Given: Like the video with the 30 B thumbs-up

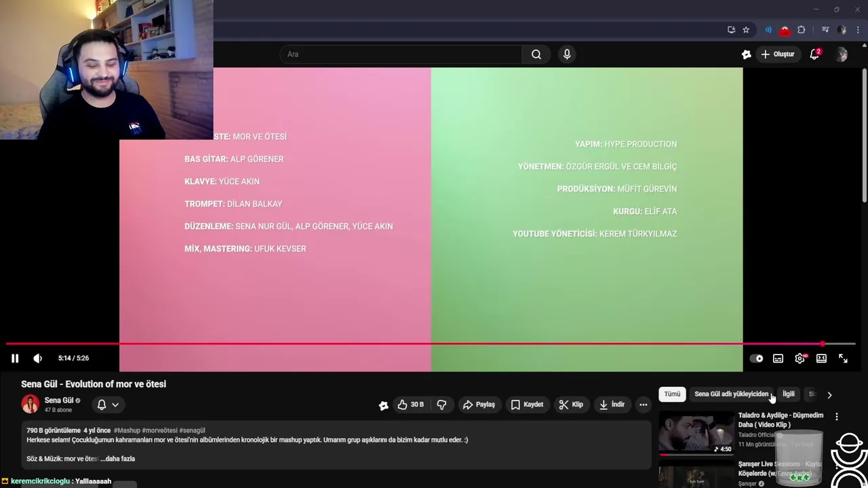Looking at the screenshot, I should (x=411, y=405).
